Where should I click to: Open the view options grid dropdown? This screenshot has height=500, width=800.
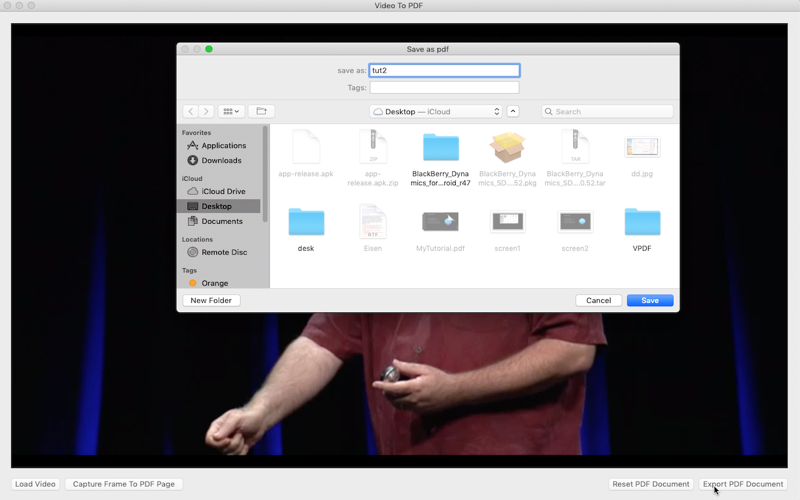(x=231, y=111)
